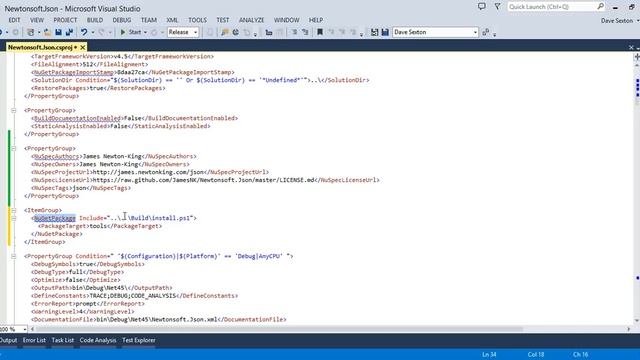Open the Dave Sexton toolbar combo box
Image resolution: width=640 pixels, height=360 pixels.
tap(435, 32)
